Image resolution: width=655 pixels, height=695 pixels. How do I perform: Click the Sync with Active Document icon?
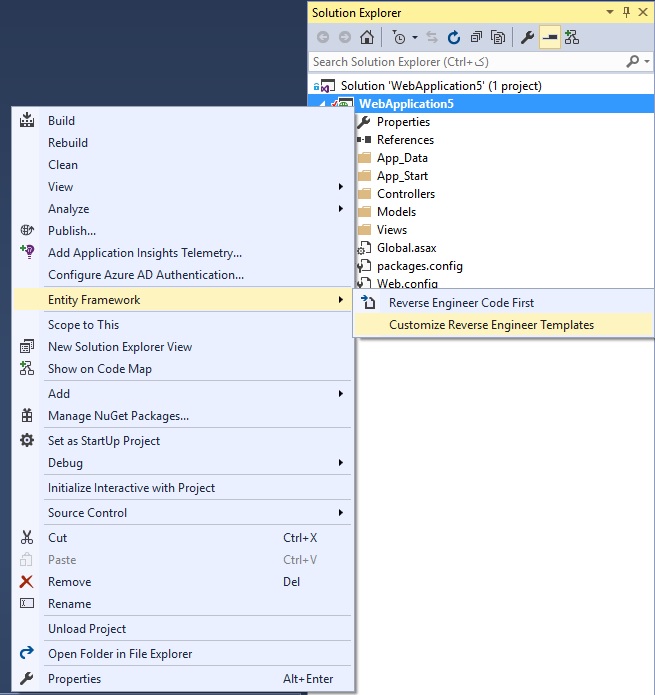(x=432, y=38)
